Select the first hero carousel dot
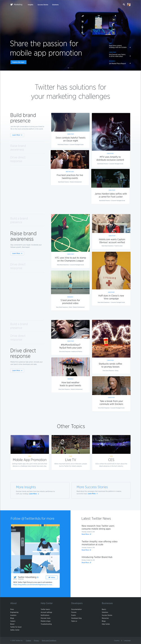This screenshot has width=141, height=644. coord(68,68)
